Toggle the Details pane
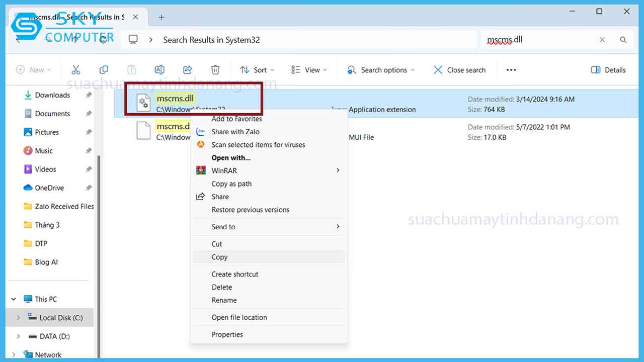 608,69
